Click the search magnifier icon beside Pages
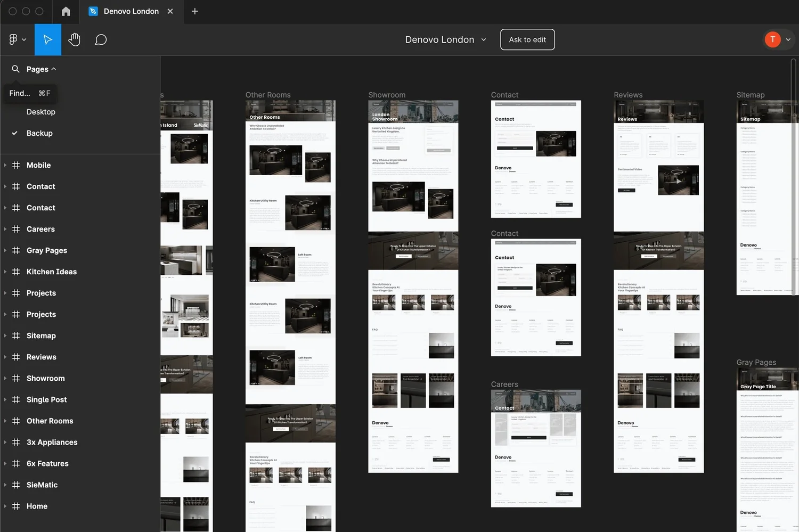This screenshot has height=532, width=799. tap(15, 69)
